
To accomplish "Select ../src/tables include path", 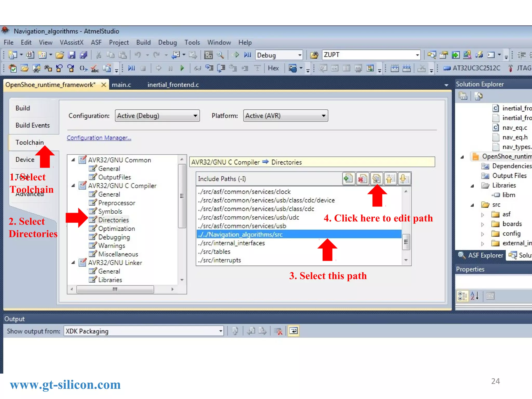I will (299, 251).
